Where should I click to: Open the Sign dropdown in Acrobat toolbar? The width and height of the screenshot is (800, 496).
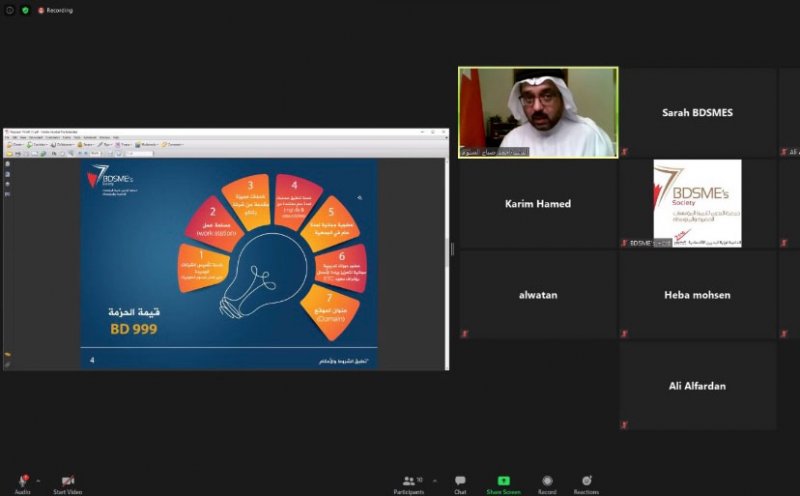click(105, 144)
